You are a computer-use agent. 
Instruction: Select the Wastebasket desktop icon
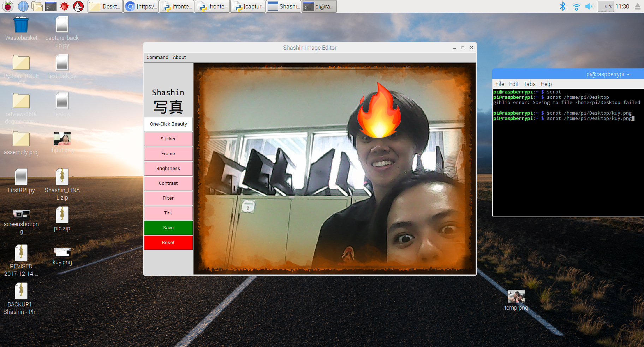coord(21,29)
